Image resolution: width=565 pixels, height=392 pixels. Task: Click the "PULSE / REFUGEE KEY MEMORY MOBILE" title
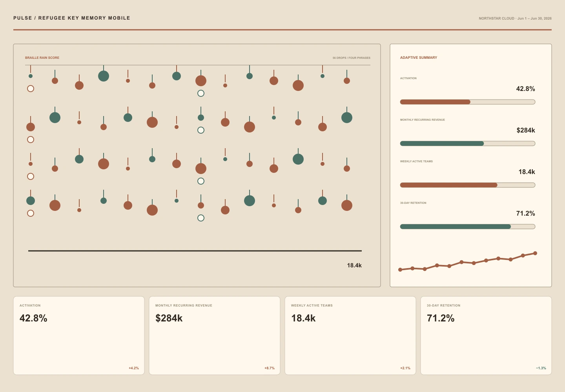[x=72, y=18]
